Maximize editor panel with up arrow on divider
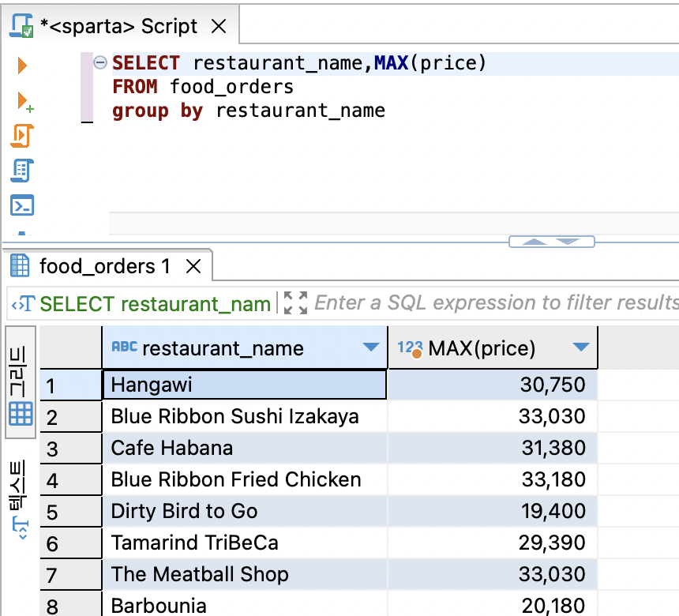 [534, 242]
